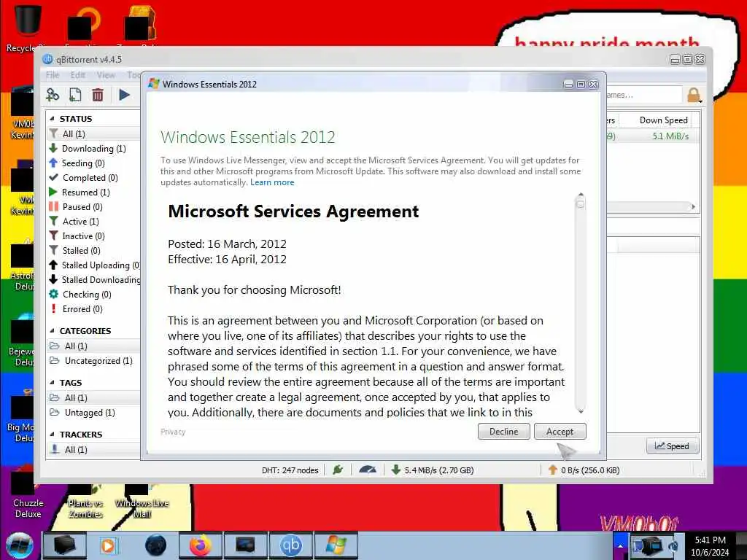Click the 5.1 MiB/s down speed cell
This screenshot has height=560, width=747.
click(x=670, y=136)
